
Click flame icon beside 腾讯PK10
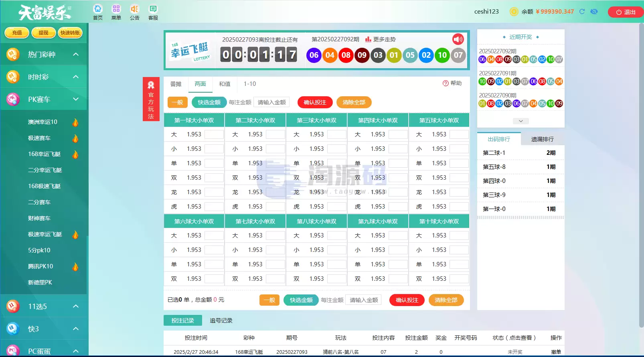click(75, 266)
